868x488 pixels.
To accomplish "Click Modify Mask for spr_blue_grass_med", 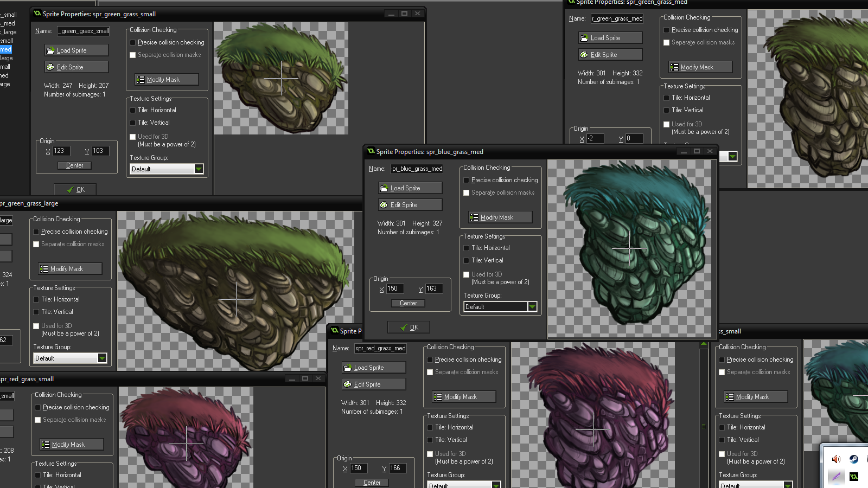I will (x=500, y=217).
